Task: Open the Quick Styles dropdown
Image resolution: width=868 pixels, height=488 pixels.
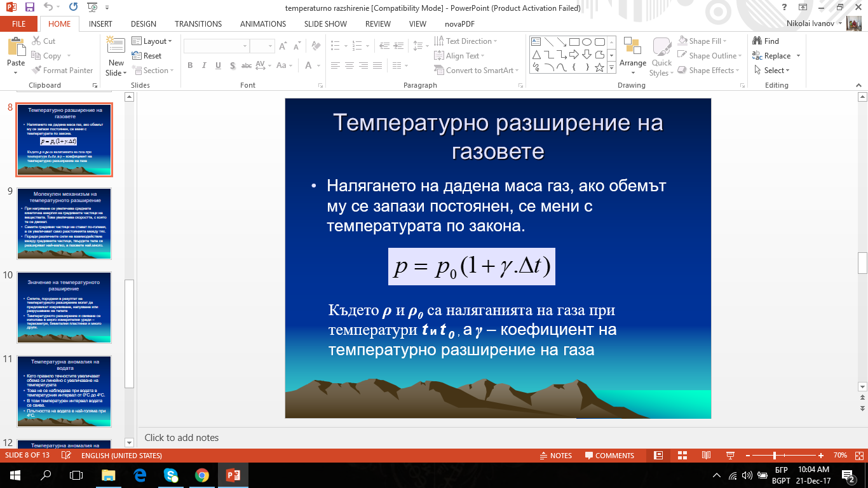Action: 662,56
